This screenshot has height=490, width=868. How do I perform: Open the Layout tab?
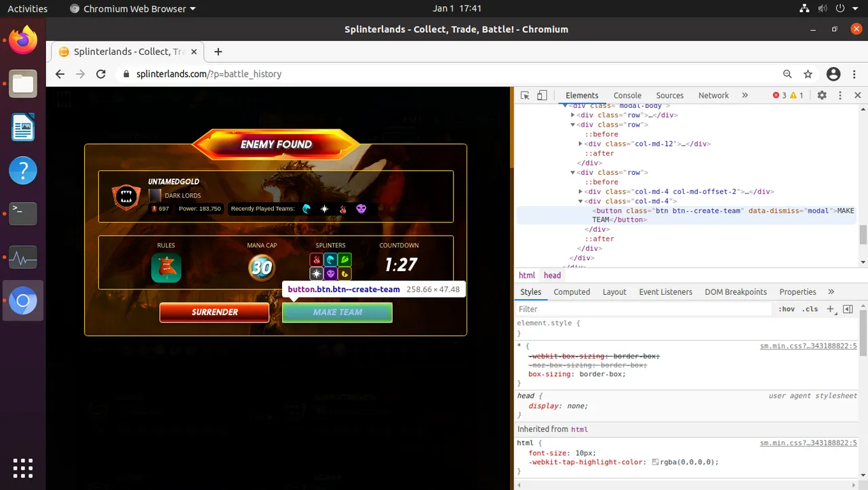[614, 292]
